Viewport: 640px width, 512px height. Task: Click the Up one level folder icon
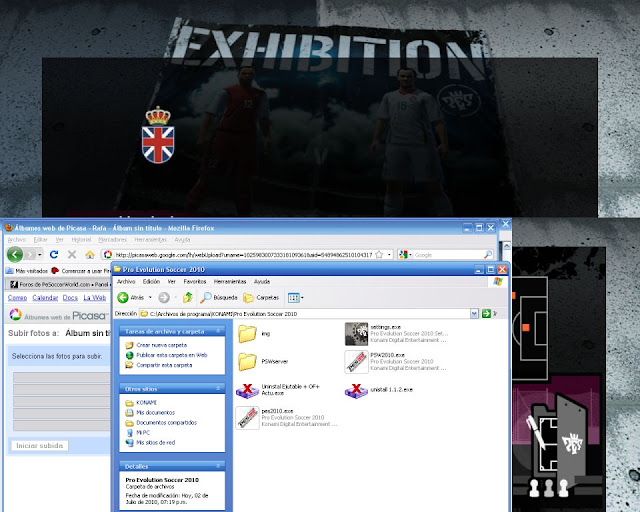(188, 297)
